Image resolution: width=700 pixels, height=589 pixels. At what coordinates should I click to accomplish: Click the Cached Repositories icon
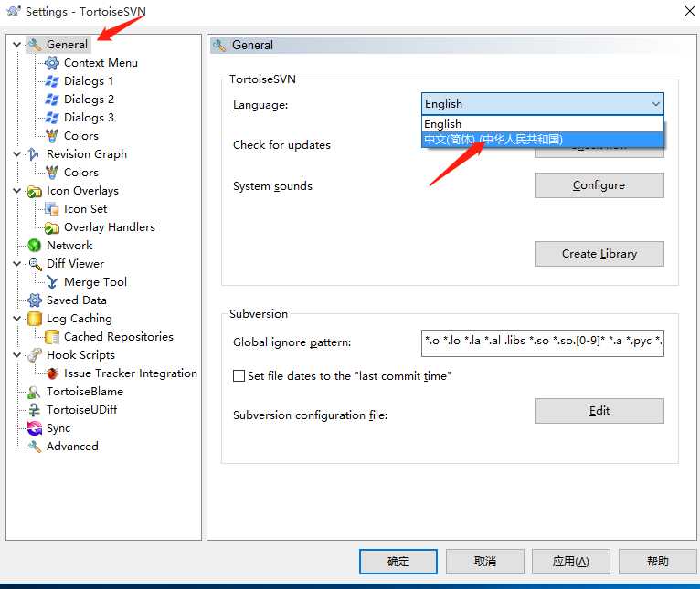click(52, 337)
